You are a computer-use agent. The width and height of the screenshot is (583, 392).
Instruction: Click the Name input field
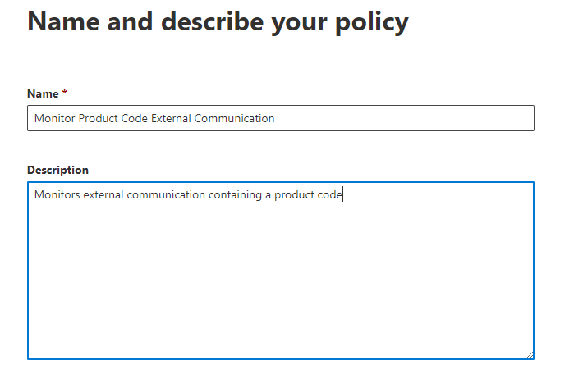click(x=280, y=118)
